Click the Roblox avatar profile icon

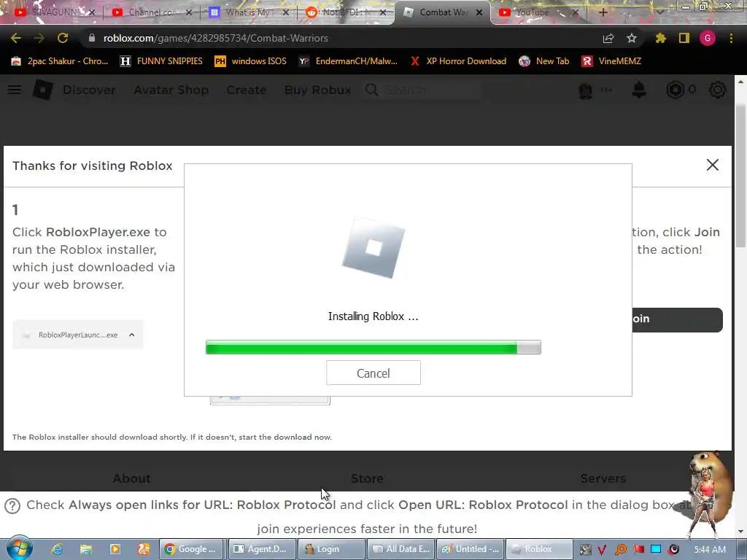pos(586,90)
